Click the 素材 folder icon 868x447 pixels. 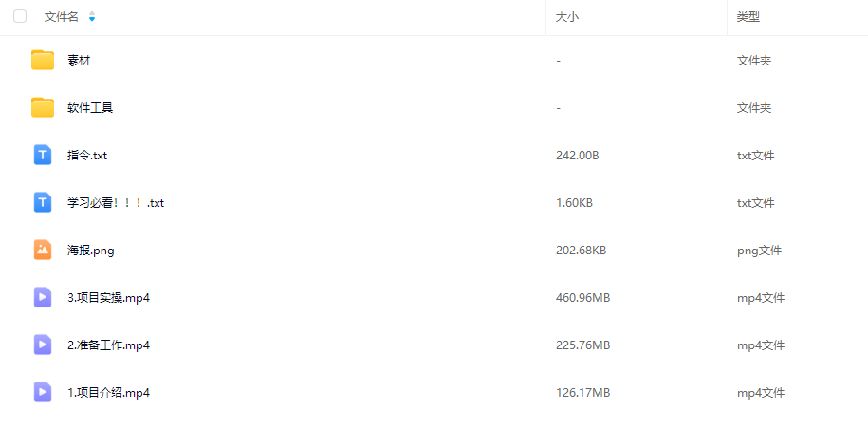[43, 61]
